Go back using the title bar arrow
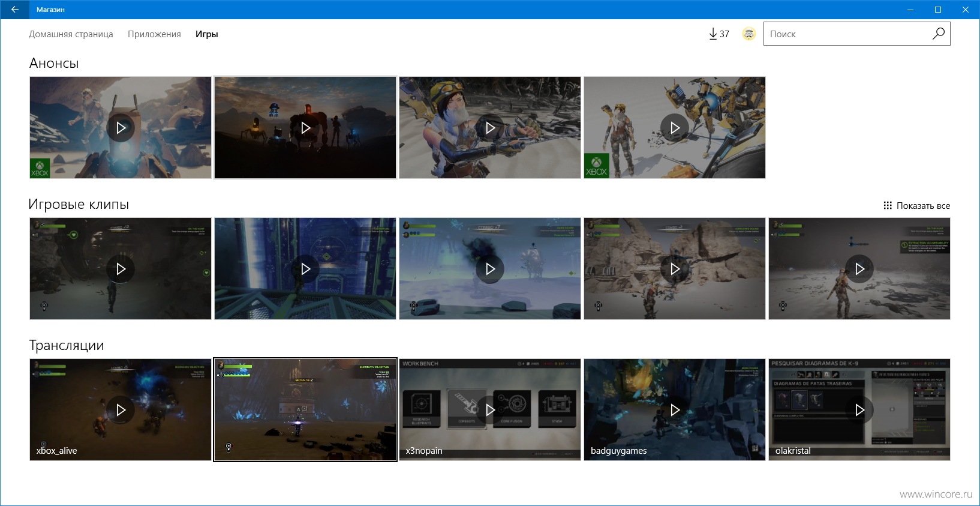The height and width of the screenshot is (506, 980). pos(15,10)
